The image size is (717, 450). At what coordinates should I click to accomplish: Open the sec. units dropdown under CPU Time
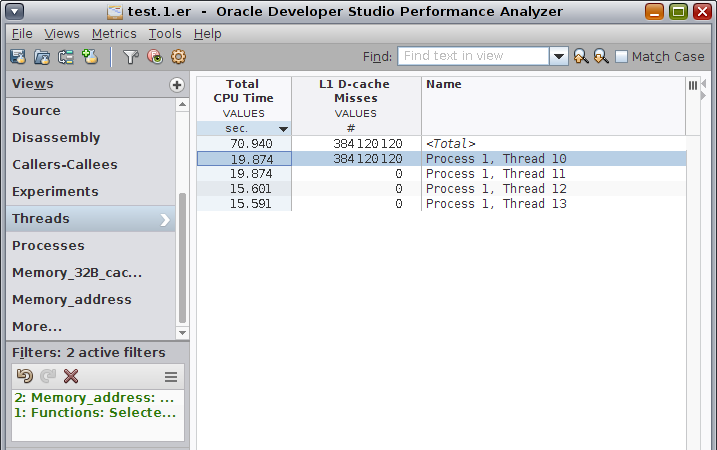click(x=283, y=129)
